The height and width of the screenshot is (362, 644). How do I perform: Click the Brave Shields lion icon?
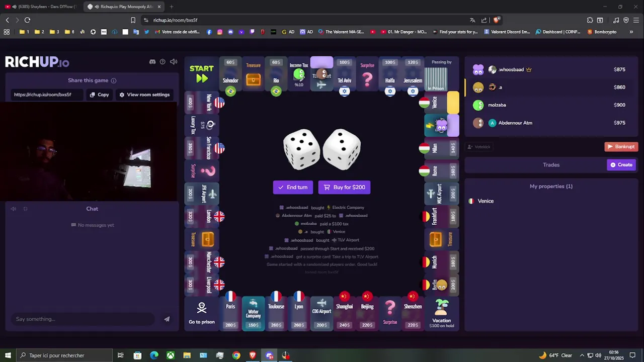[496, 20]
